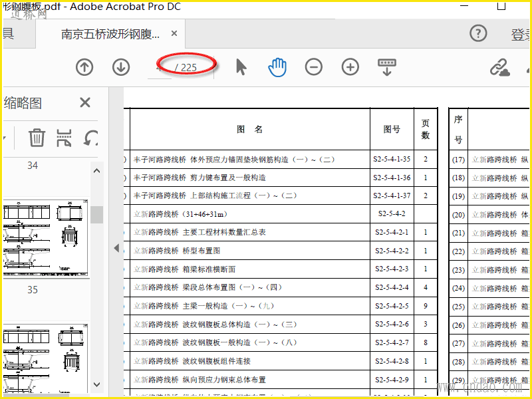The height and width of the screenshot is (399, 532).
Task: Select cell S2-5-4-1-37
Action: click(x=392, y=196)
